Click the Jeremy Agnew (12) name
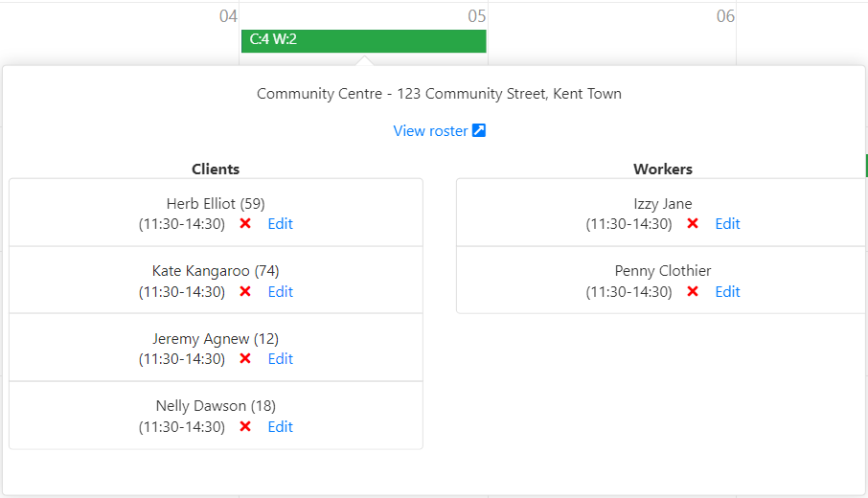The image size is (868, 498). [x=216, y=339]
